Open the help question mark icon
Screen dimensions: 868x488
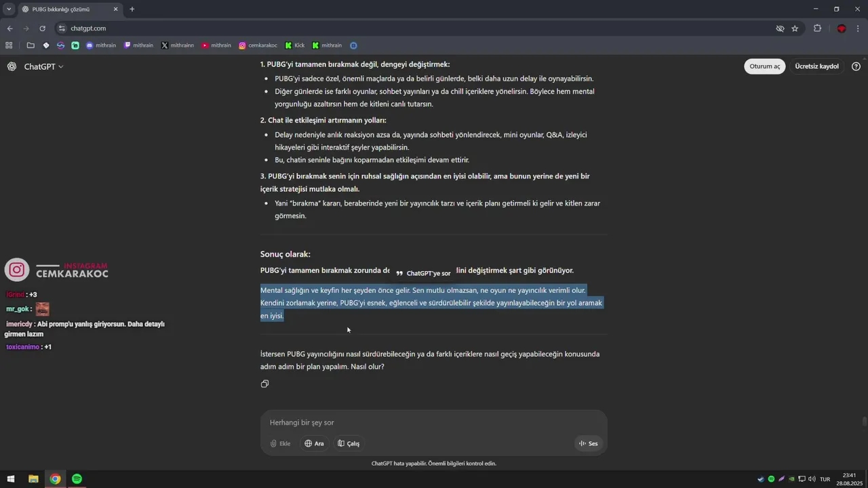856,66
